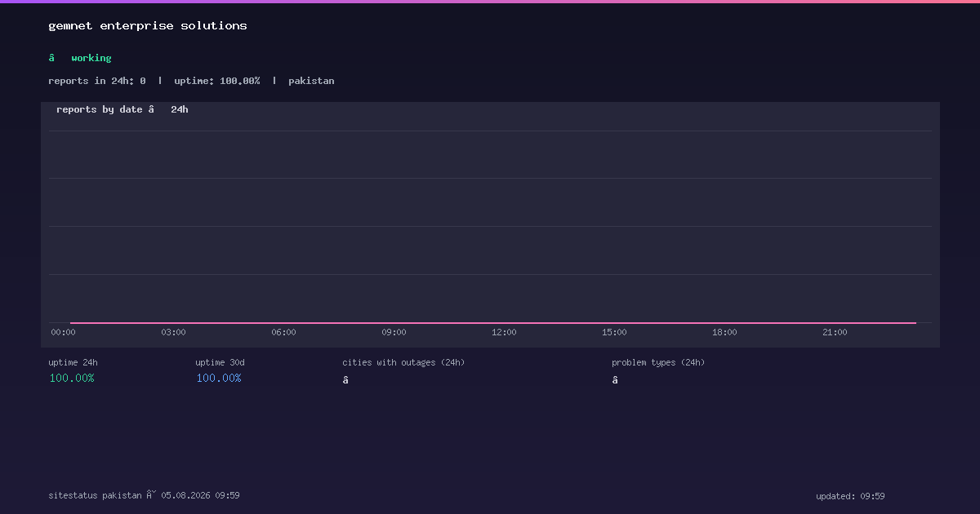Image resolution: width=980 pixels, height=514 pixels.
Task: Click the 'uptime 24h' label
Action: (73, 362)
